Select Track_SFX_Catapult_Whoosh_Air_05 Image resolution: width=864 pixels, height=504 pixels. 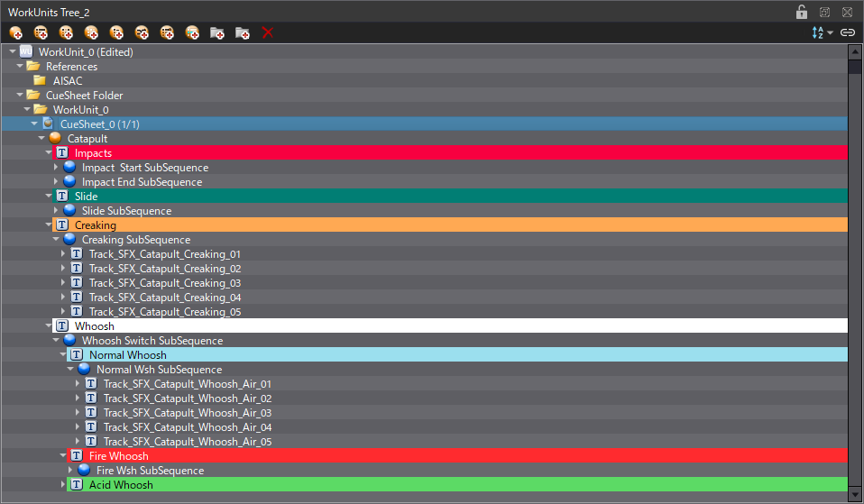188,441
